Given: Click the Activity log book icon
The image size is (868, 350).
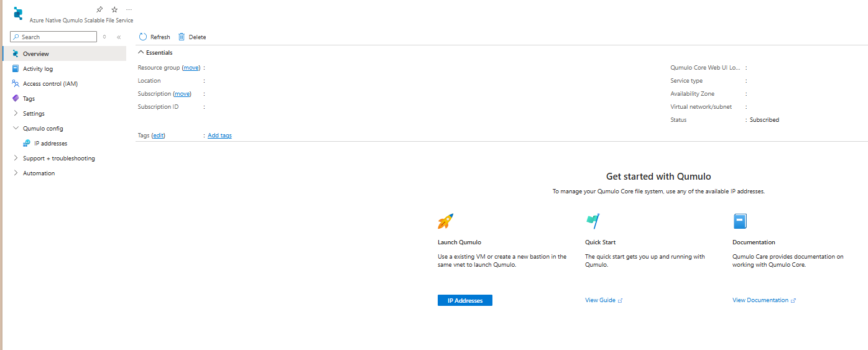Looking at the screenshot, I should click(x=16, y=68).
